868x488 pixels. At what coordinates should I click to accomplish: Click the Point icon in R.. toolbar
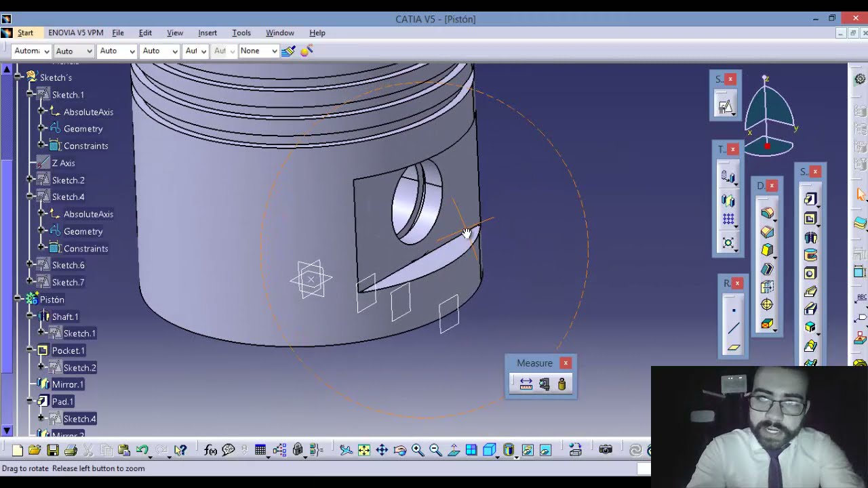pos(733,311)
